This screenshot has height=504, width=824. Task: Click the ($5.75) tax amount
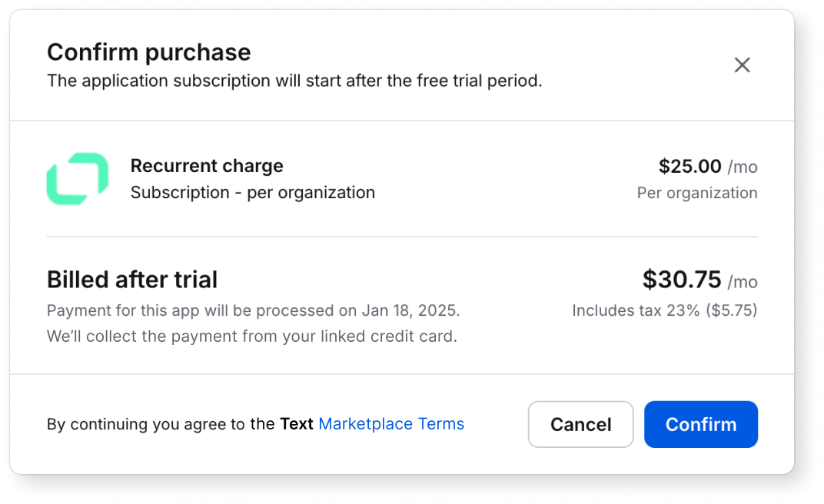pos(731,310)
